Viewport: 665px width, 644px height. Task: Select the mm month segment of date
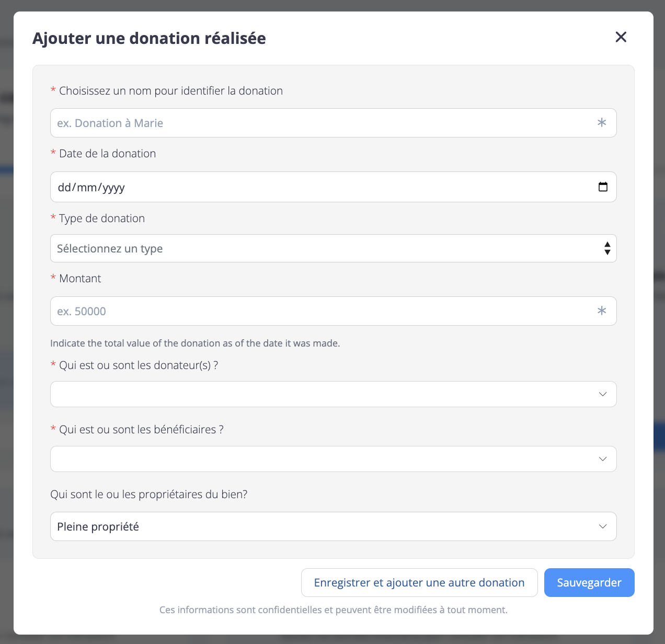[86, 187]
